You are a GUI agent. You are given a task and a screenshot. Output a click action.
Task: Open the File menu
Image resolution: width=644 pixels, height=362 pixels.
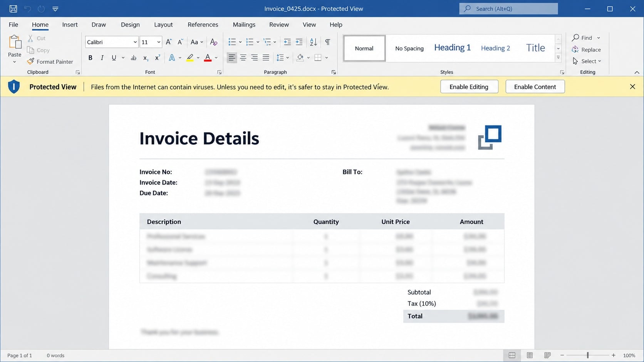[x=13, y=25]
